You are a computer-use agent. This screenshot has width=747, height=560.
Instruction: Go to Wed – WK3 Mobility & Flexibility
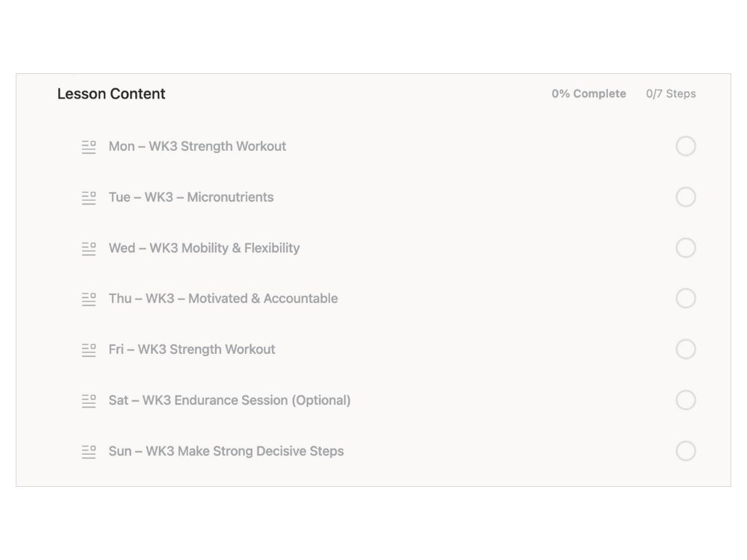pyautogui.click(x=204, y=248)
